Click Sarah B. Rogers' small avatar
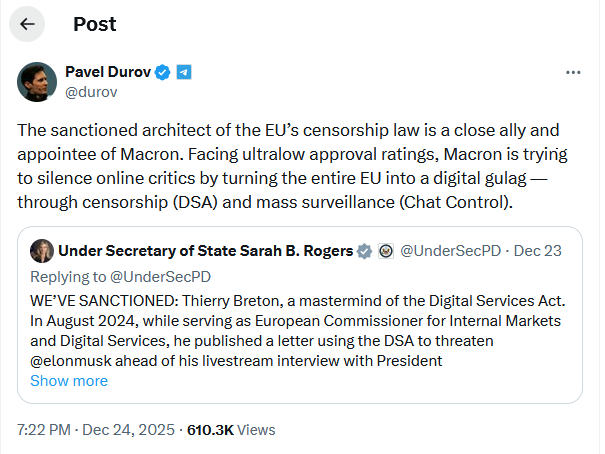This screenshot has width=605, height=454. [43, 251]
